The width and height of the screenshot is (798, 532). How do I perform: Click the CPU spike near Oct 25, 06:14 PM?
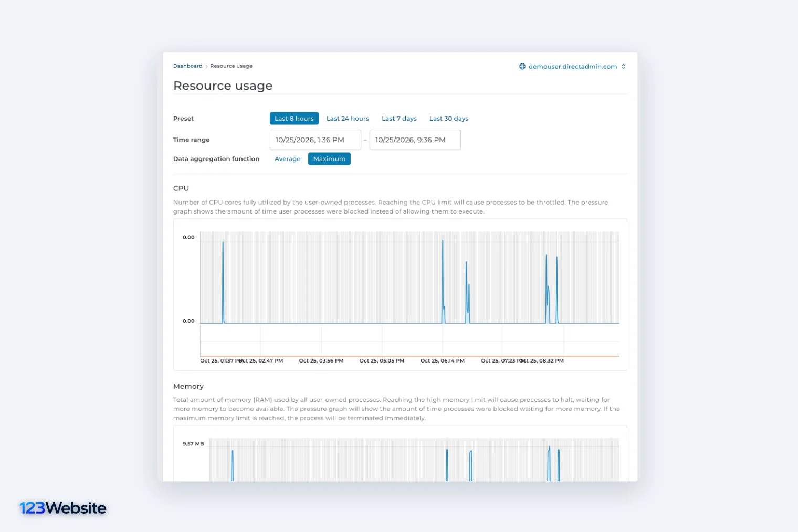(443, 281)
